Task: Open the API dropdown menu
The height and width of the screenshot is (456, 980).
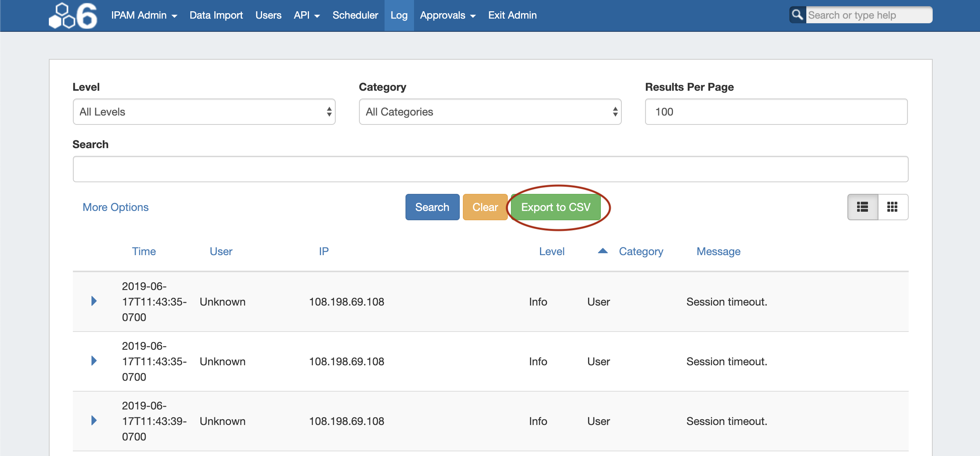Action: point(306,16)
